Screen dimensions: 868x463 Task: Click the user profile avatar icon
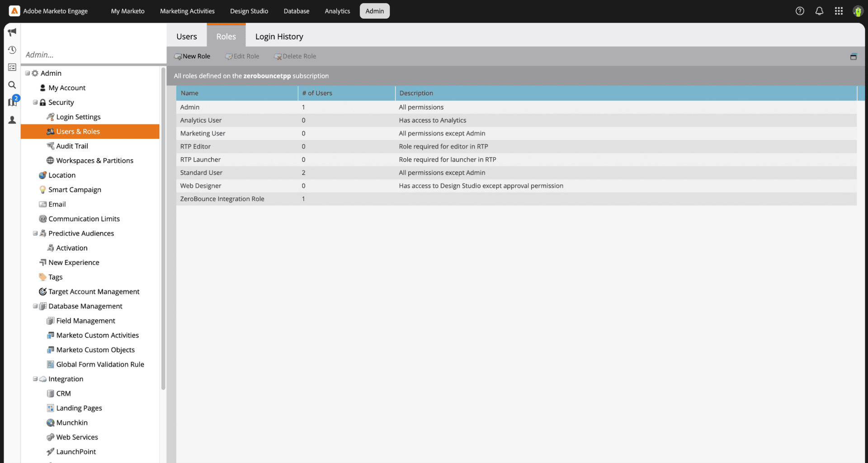858,11
